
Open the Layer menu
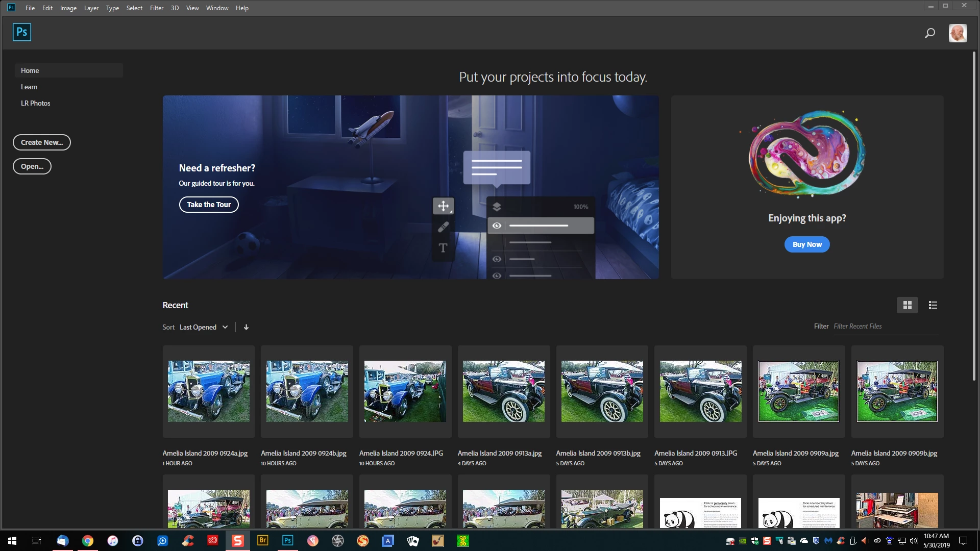click(x=91, y=8)
